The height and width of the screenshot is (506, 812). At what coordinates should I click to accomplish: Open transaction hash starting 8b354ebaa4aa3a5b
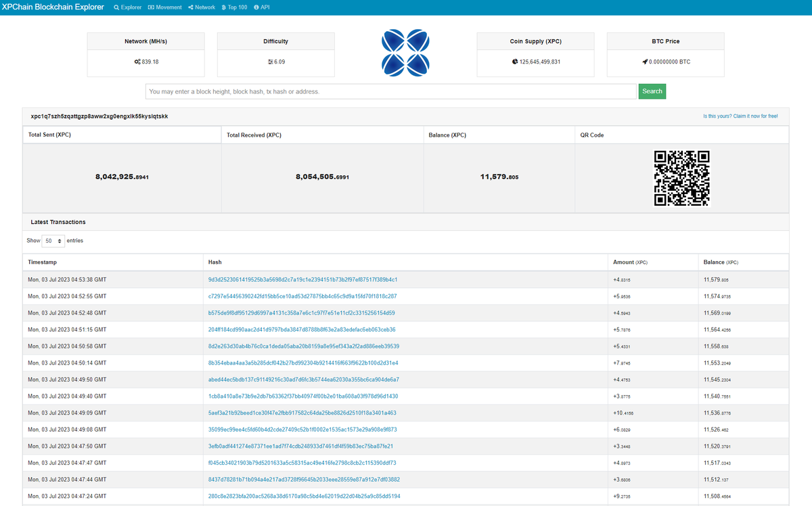(303, 363)
